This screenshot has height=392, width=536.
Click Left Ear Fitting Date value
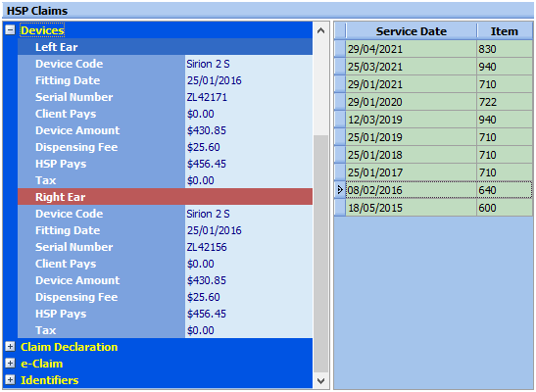point(215,80)
